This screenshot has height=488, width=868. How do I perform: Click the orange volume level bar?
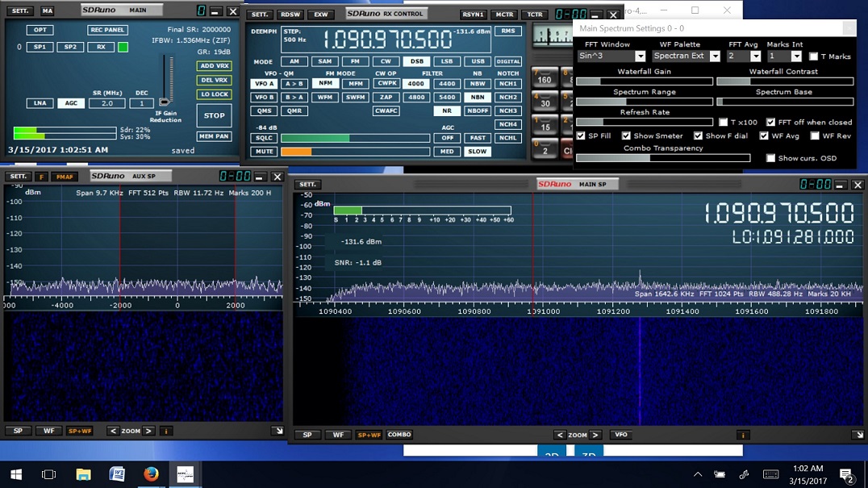click(356, 152)
